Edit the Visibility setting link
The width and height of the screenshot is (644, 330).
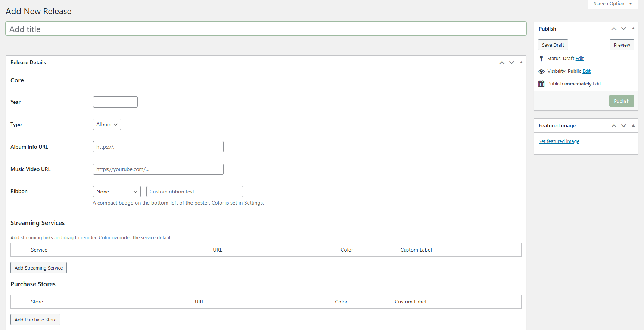587,71
